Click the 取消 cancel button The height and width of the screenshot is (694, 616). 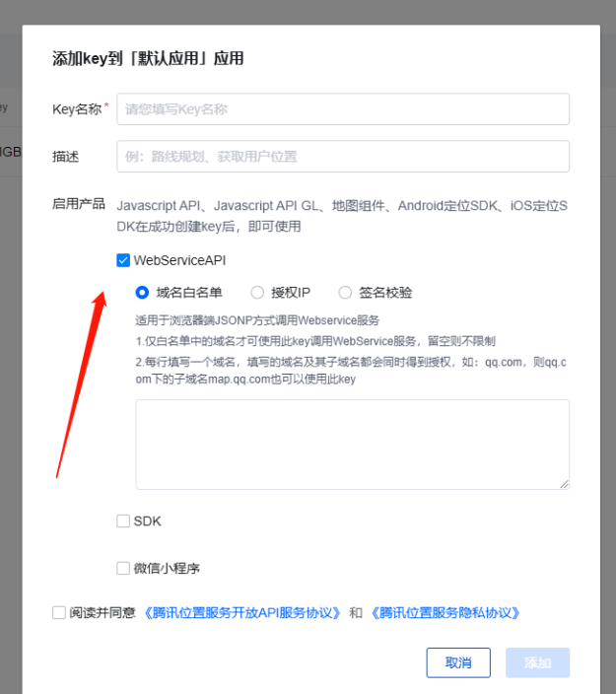pos(458,662)
